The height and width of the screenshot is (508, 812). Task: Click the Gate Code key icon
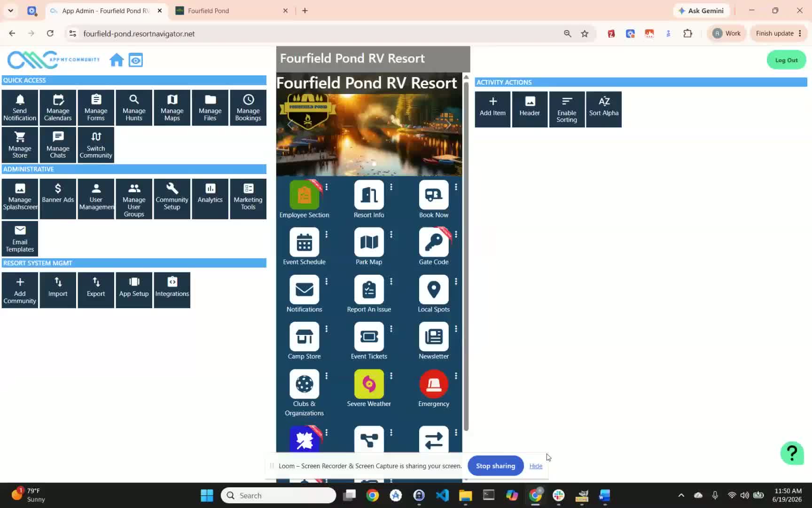pyautogui.click(x=434, y=242)
